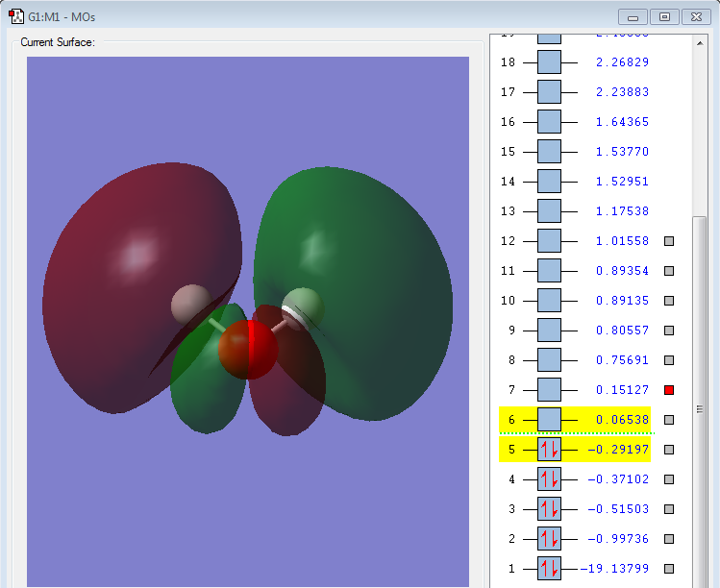This screenshot has width=720, height=588.
Task: Select the virtual orbital box for MO 7
Action: (x=549, y=390)
